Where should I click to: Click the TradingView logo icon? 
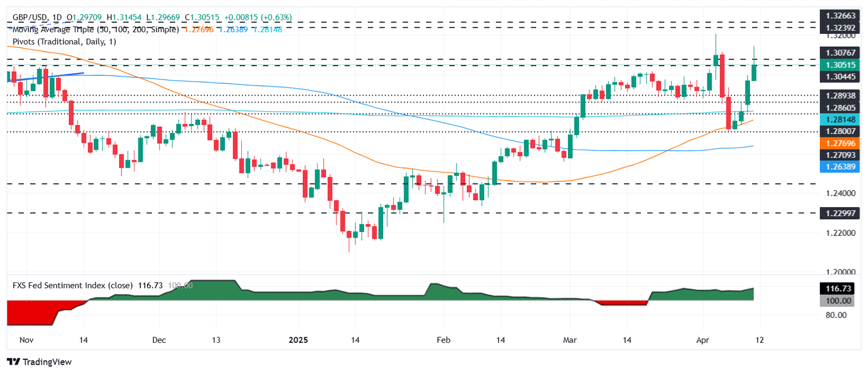tap(13, 362)
